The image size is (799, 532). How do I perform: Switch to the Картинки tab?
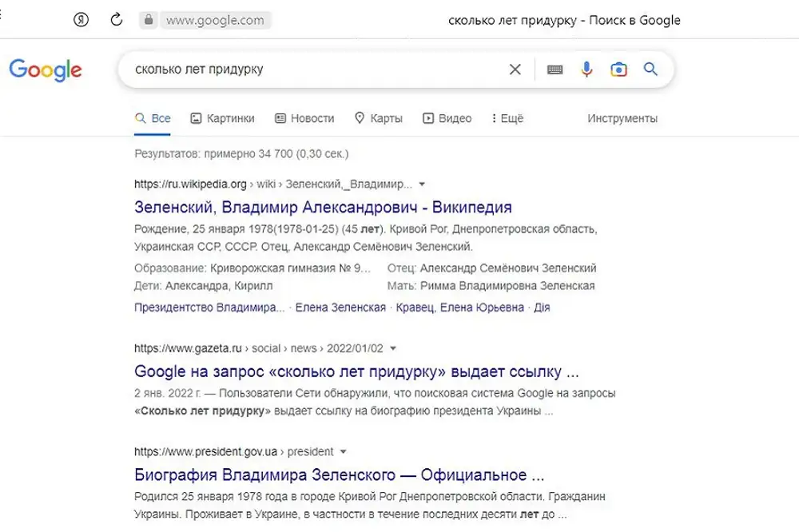[222, 118]
